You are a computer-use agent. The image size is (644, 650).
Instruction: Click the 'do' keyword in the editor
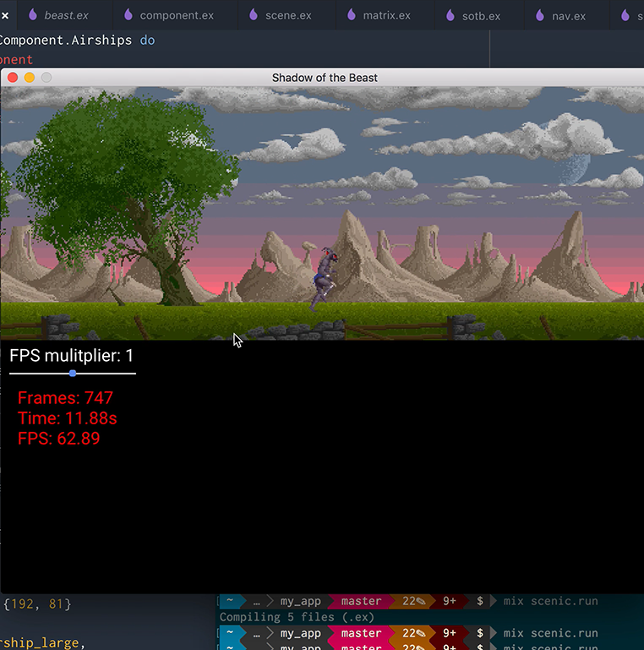tap(147, 41)
